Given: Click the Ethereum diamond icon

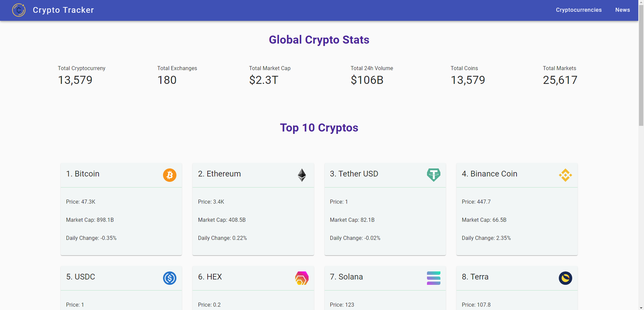Looking at the screenshot, I should coord(302,175).
